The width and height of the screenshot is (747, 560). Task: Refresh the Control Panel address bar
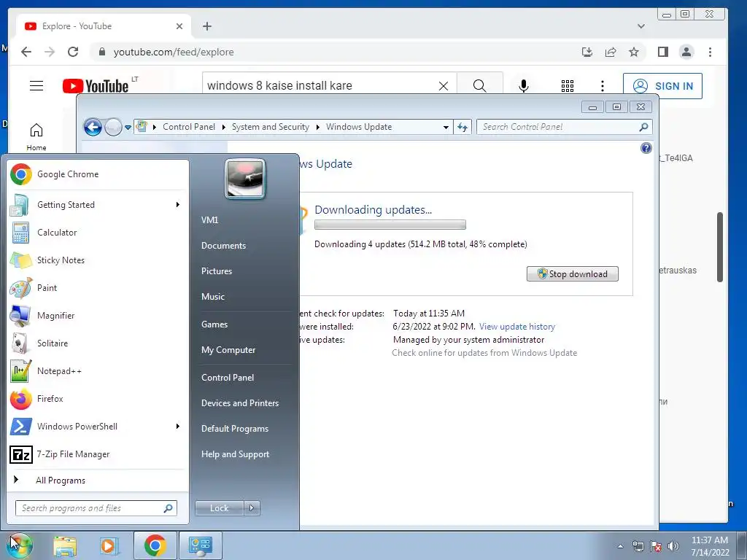coord(462,127)
